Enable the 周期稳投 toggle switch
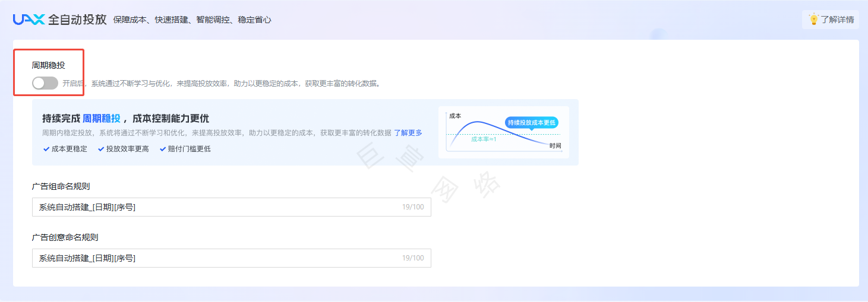 (45, 83)
